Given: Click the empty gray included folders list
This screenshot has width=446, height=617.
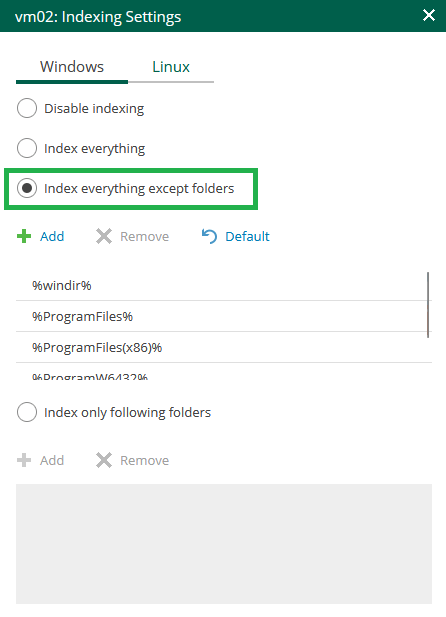Looking at the screenshot, I should (x=224, y=544).
